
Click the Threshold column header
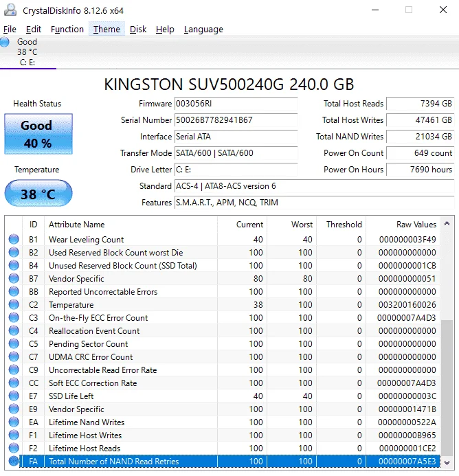pyautogui.click(x=341, y=225)
